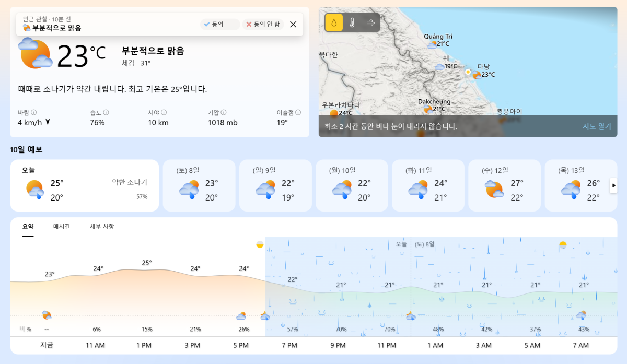The height and width of the screenshot is (364, 627).
Task: Click the dew point info icon
Action: click(x=298, y=112)
